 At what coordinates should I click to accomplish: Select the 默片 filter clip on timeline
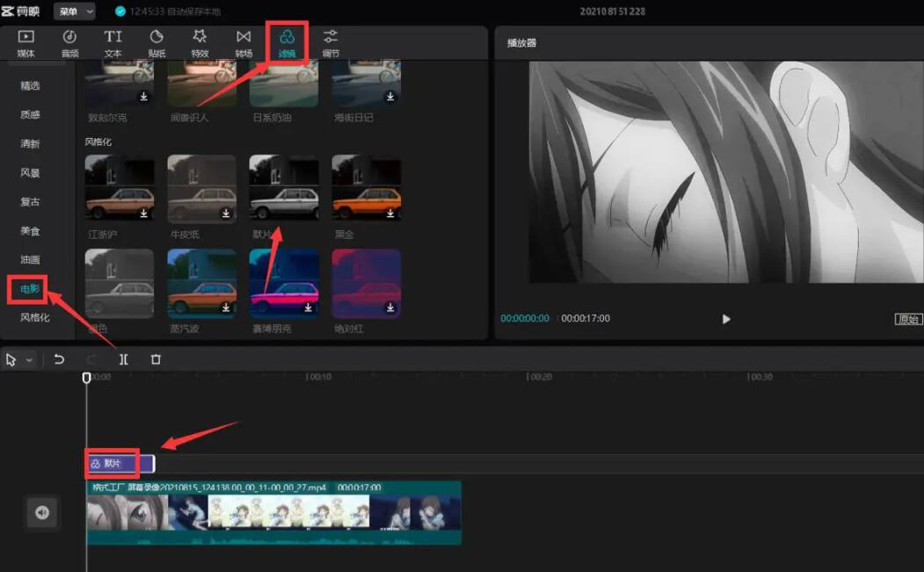click(x=120, y=464)
